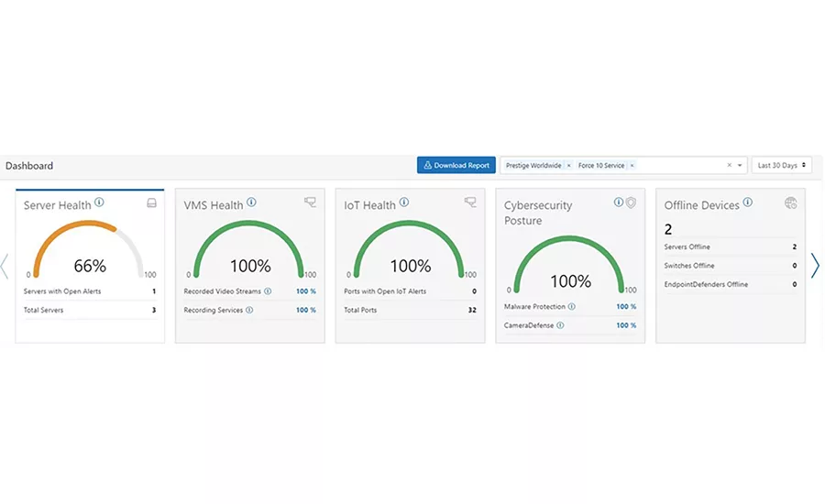The image size is (825, 504).
Task: Click the Cybersecurity Posture 100% gauge
Action: tap(569, 265)
